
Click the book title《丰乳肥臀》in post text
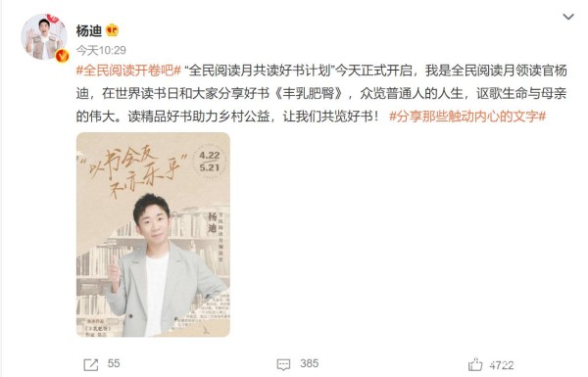point(309,93)
